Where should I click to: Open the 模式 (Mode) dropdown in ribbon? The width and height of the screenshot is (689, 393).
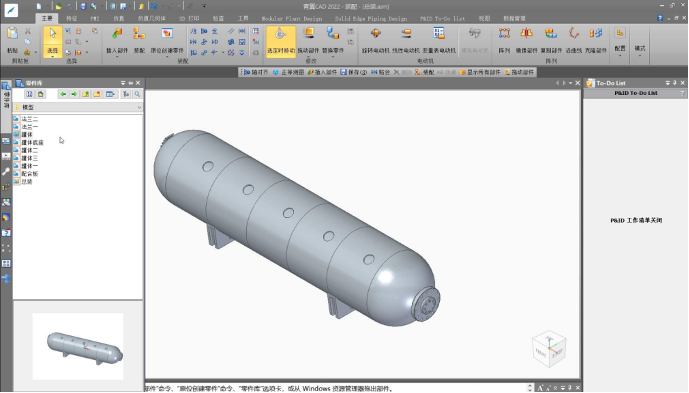click(640, 50)
